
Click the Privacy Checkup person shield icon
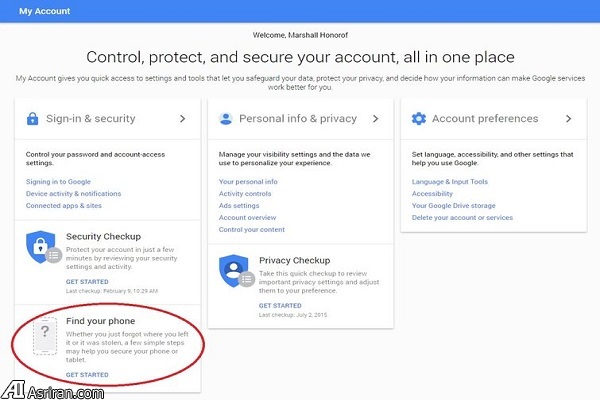pos(233,273)
